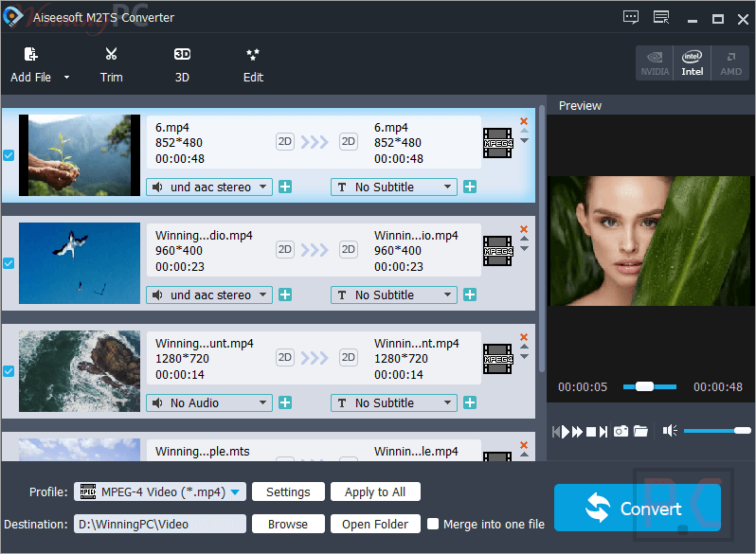This screenshot has width=756, height=554.
Task: Move 6.mp4 down in the list
Action: click(x=525, y=141)
